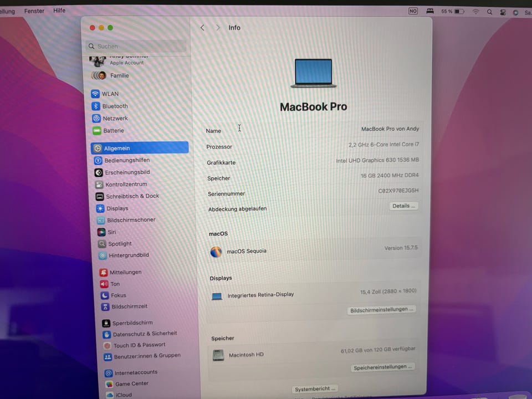The image size is (532, 399).
Task: Click the text 'Version 15.7.5'
Action: click(401, 248)
